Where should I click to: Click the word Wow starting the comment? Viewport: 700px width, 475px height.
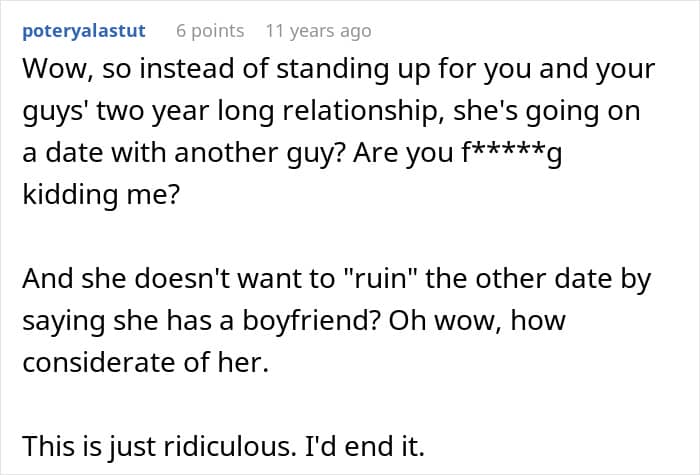(50, 71)
